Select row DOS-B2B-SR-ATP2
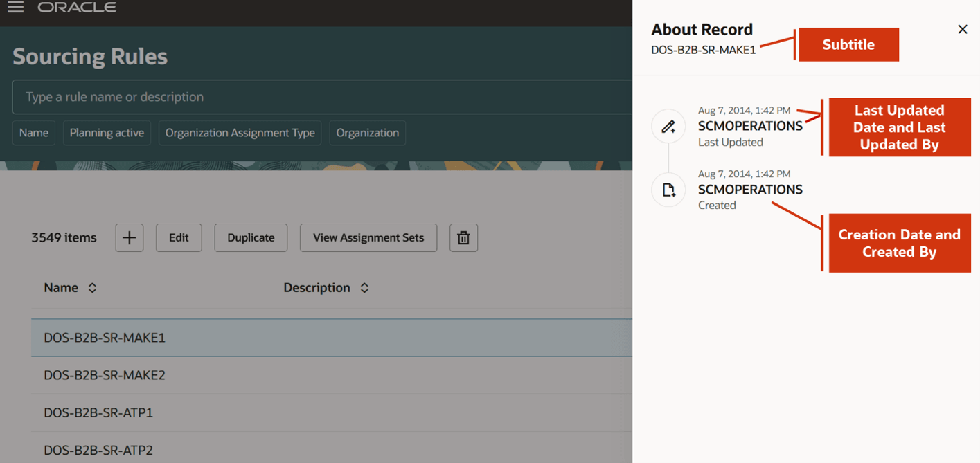Screen dimensions: 980x463 click(332, 449)
